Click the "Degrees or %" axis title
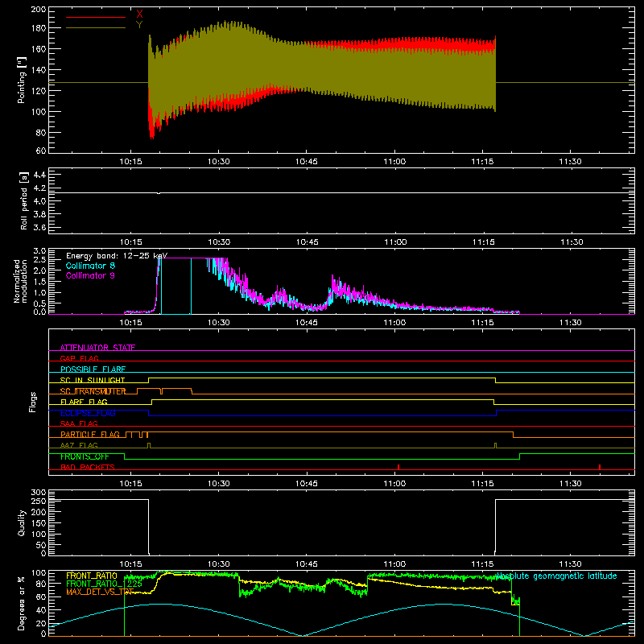This screenshot has width=644, height=644. click(21, 604)
